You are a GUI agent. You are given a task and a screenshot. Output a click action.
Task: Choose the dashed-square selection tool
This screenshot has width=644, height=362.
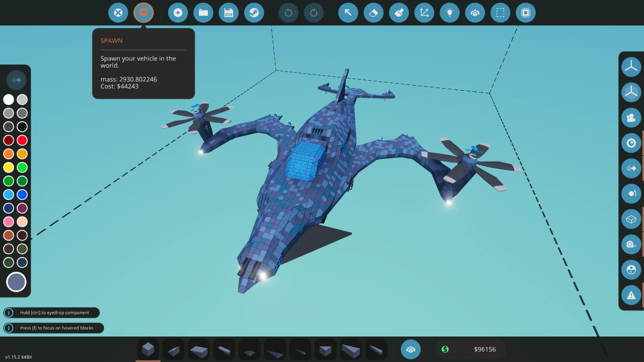[500, 13]
